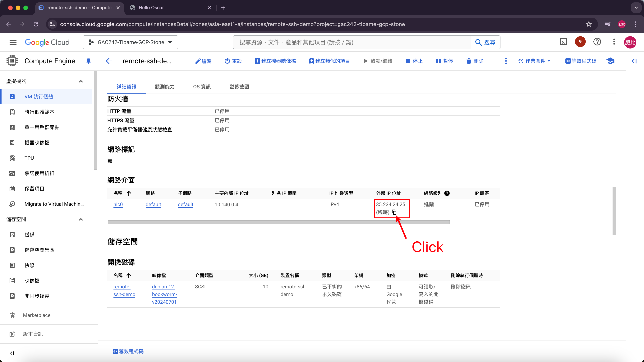
Task: Toggle the right side panel
Action: (x=634, y=61)
